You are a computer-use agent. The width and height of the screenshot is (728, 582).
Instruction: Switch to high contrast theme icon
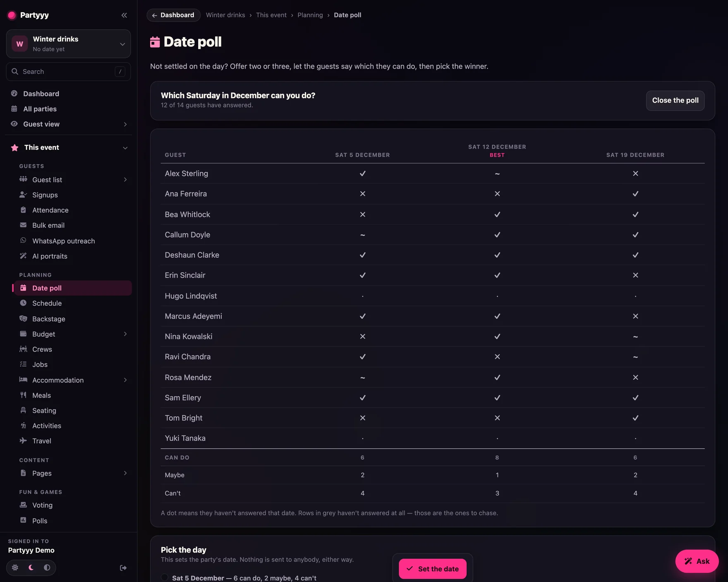pyautogui.click(x=47, y=568)
